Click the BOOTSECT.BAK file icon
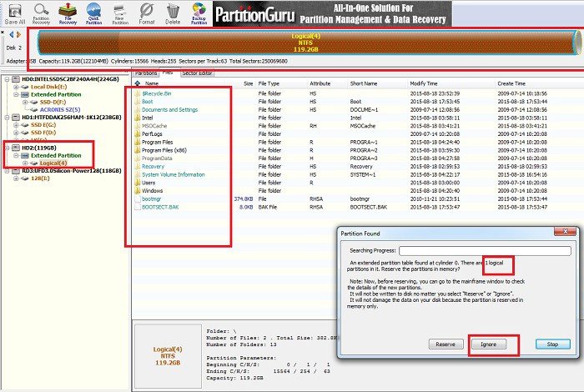Image resolution: width=584 pixels, height=392 pixels. pyautogui.click(x=138, y=207)
